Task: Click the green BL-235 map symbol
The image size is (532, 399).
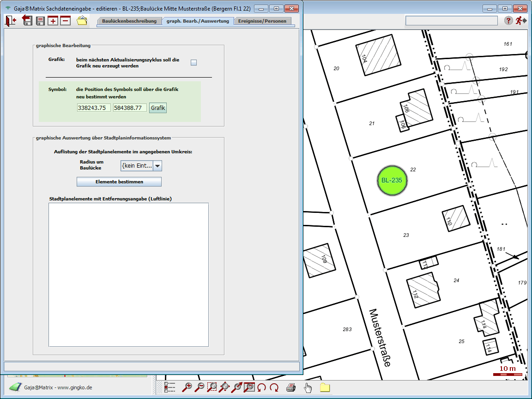Action: (x=392, y=181)
